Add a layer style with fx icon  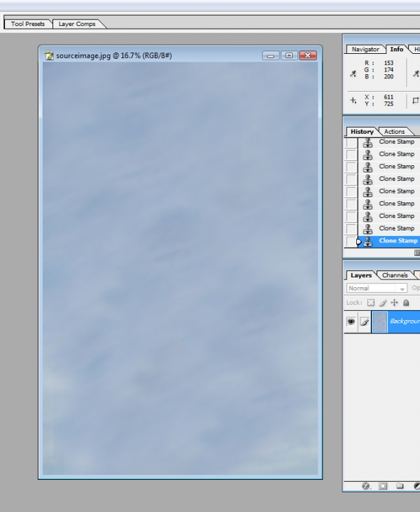coord(366,486)
